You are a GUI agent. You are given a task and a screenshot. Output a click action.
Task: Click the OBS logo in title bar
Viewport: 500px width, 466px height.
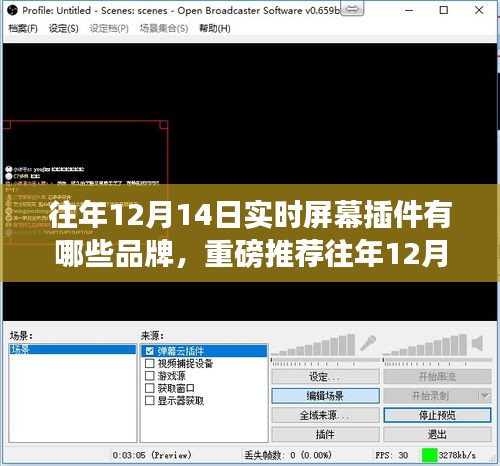pos(12,10)
